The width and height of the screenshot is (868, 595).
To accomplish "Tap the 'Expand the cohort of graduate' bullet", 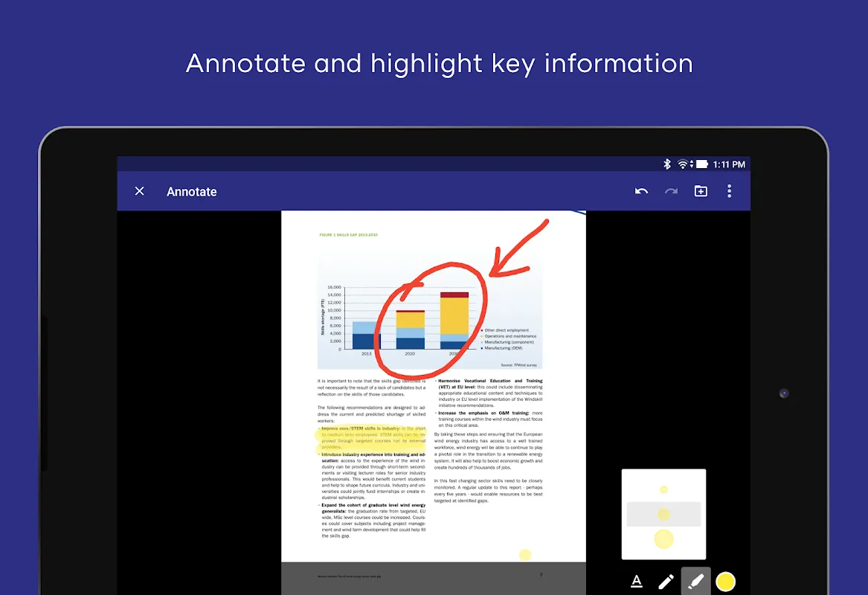I will 372,521.
